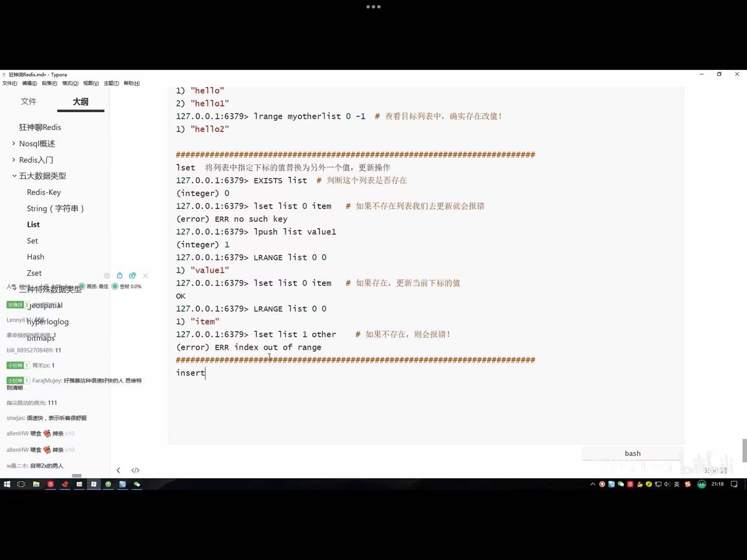The width and height of the screenshot is (747, 560).
Task: Expand the Redis入门 outline section
Action: click(13, 160)
